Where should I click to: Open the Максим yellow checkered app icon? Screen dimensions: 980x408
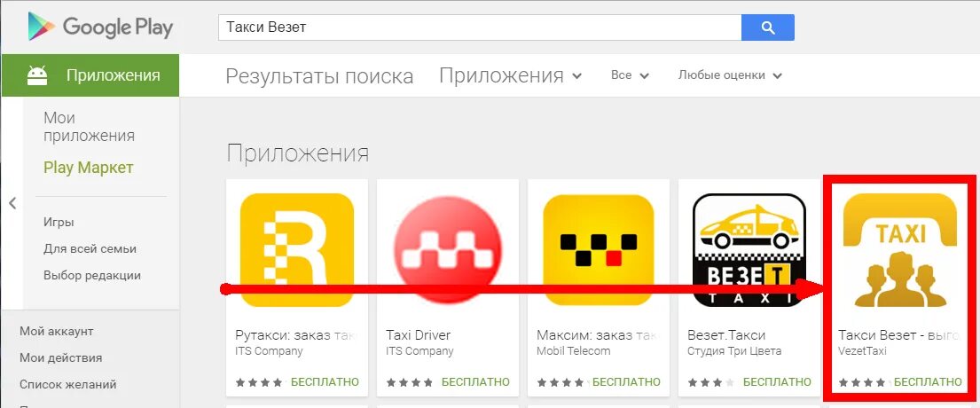point(598,250)
